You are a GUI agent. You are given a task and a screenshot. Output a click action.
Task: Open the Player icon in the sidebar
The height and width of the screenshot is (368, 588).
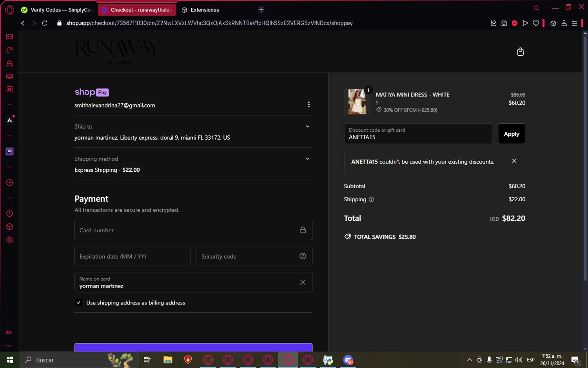tap(9, 183)
